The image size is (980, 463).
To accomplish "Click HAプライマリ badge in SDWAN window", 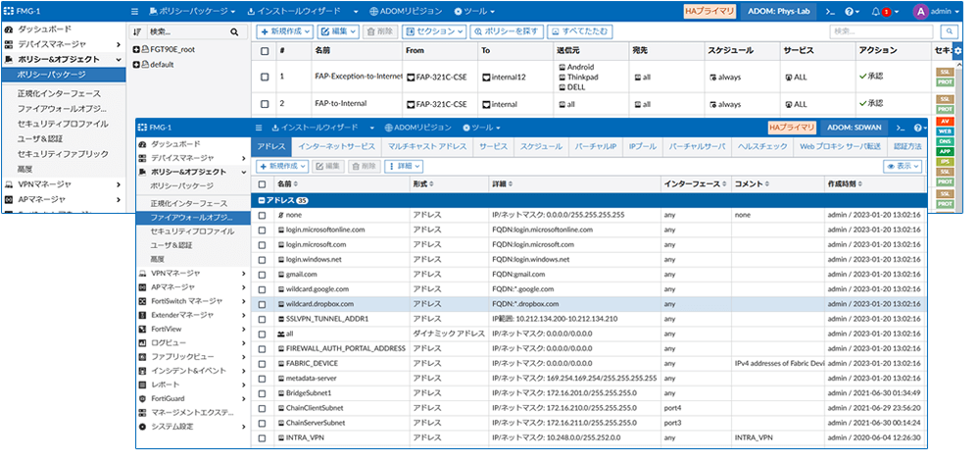I will tap(792, 128).
